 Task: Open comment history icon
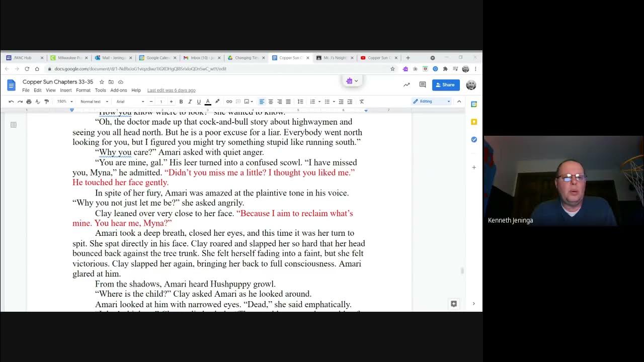click(423, 85)
